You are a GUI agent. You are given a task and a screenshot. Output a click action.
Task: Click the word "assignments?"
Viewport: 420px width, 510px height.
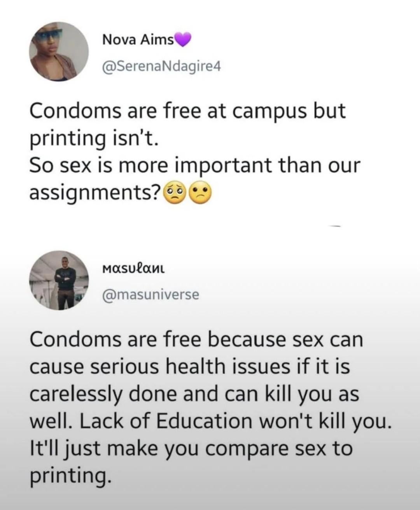[x=95, y=192]
